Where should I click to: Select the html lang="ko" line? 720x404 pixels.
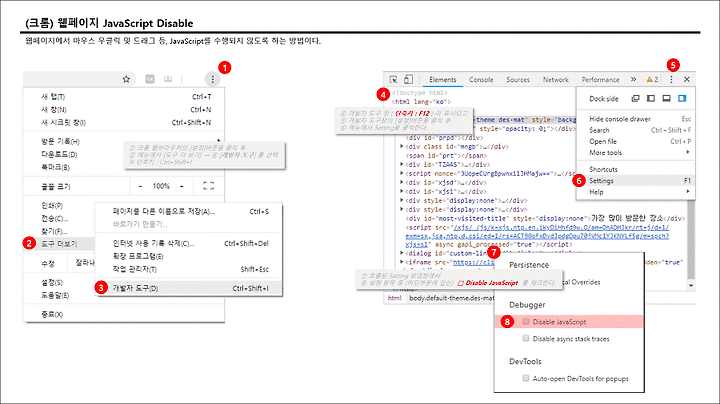pos(422,102)
